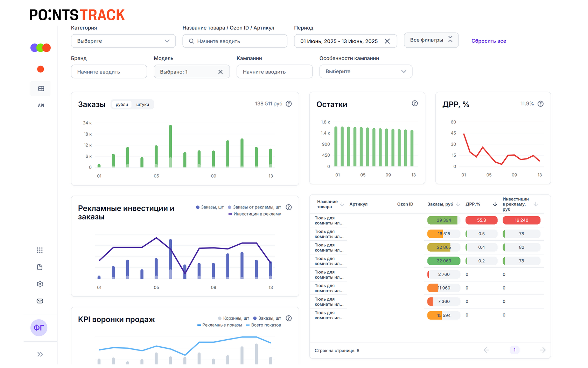Open the Категория dropdown
This screenshot has height=368, width=588.
coord(123,41)
